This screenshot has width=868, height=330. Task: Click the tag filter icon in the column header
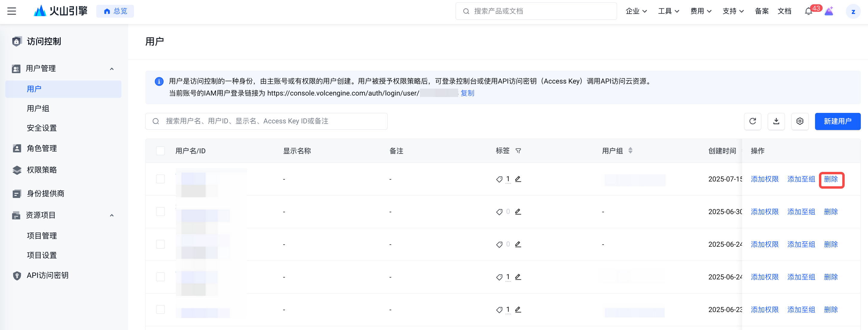(x=518, y=151)
